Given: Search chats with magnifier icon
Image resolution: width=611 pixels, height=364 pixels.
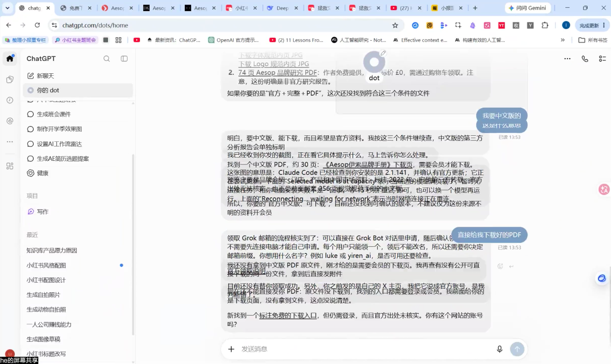Looking at the screenshot, I should coord(107,59).
